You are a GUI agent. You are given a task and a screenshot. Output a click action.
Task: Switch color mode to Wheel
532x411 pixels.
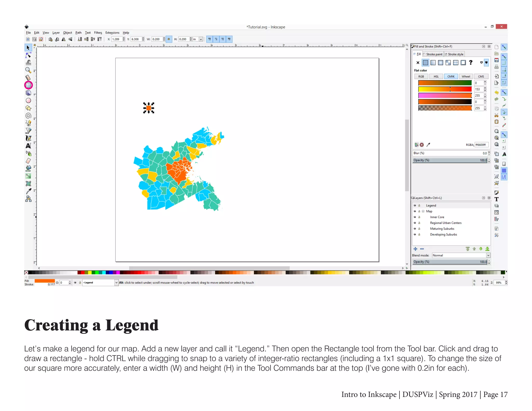[466, 77]
